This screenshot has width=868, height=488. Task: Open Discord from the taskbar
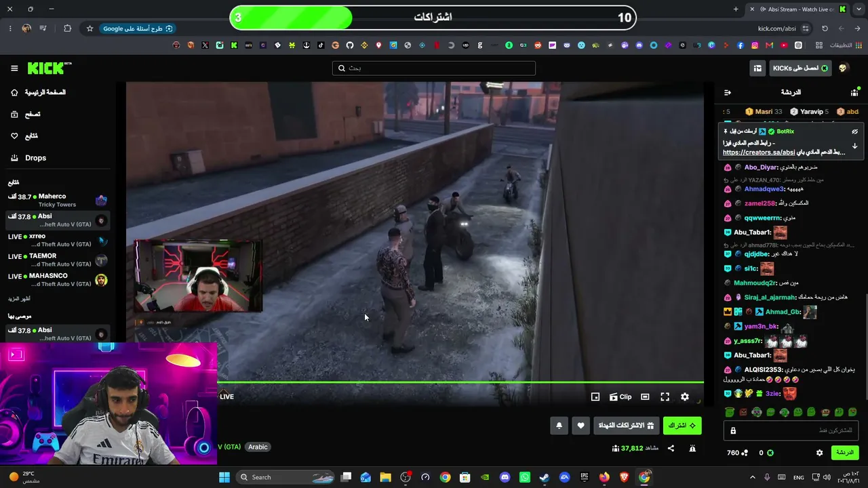[x=505, y=477]
